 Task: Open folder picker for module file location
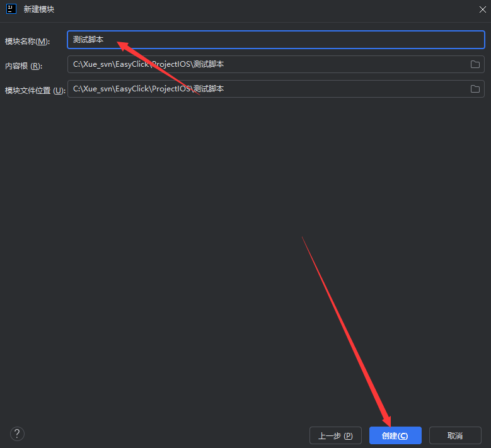click(x=475, y=89)
